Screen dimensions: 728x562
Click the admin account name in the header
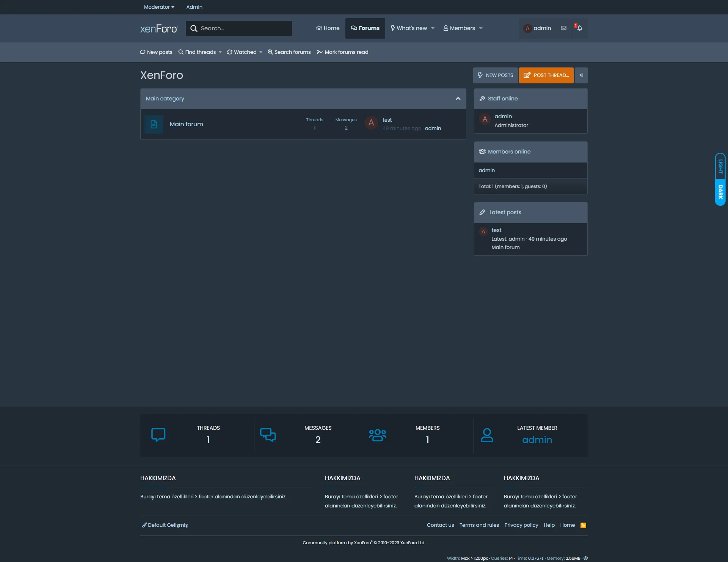[x=542, y=28]
